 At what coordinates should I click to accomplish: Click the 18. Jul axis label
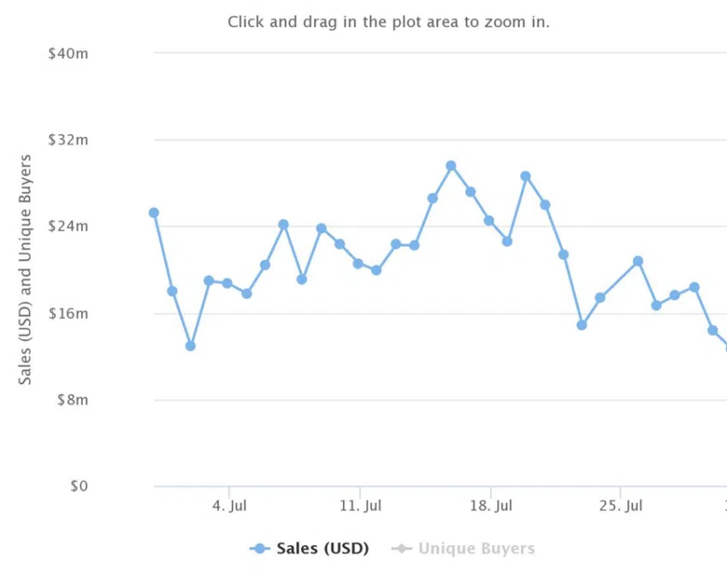(491, 505)
